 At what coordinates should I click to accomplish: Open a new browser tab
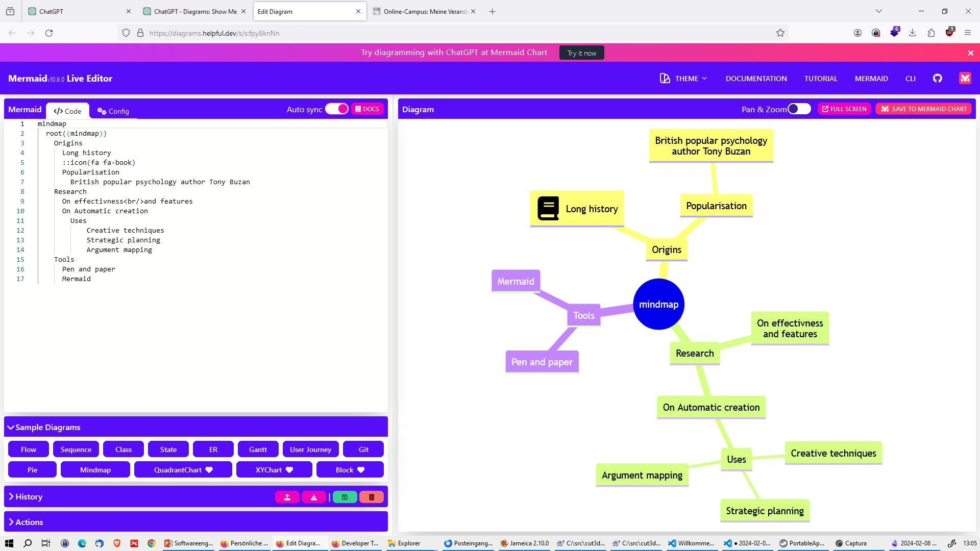click(492, 11)
